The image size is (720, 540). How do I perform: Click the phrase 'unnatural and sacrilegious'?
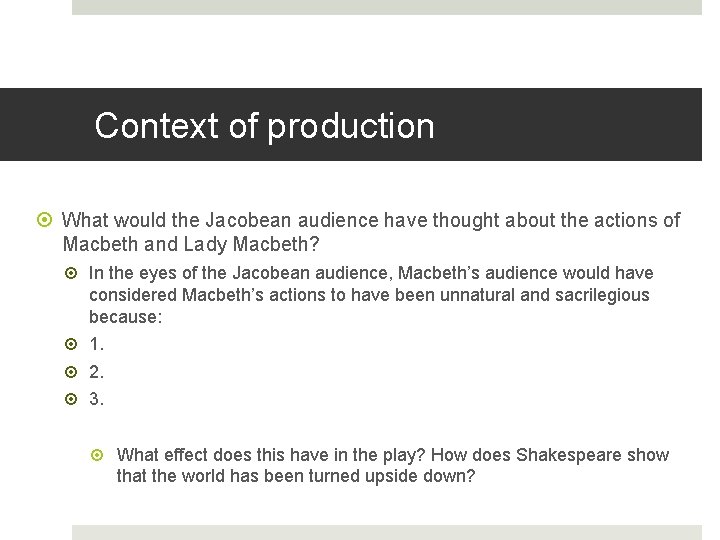[x=545, y=295]
